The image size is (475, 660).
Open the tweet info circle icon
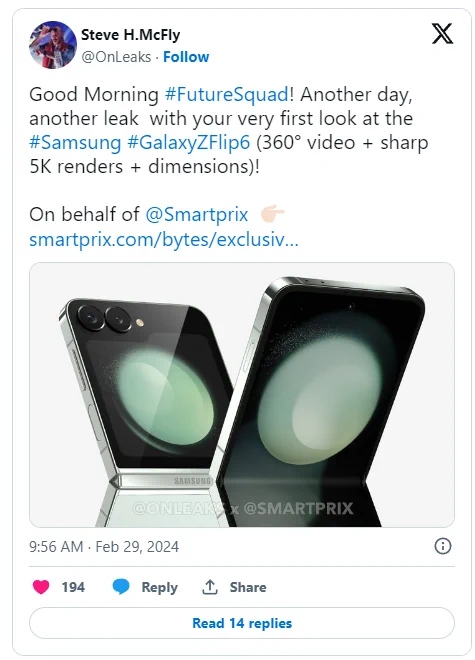tap(443, 546)
